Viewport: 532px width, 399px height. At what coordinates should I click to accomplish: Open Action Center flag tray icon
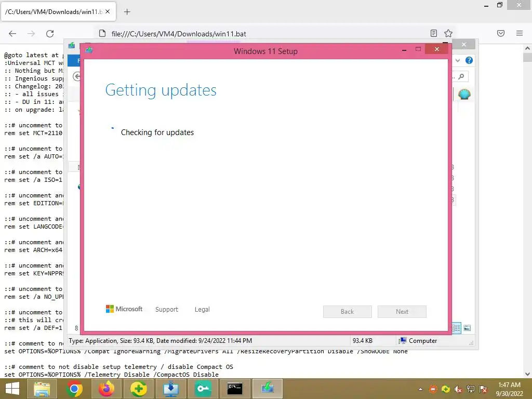(x=483, y=389)
